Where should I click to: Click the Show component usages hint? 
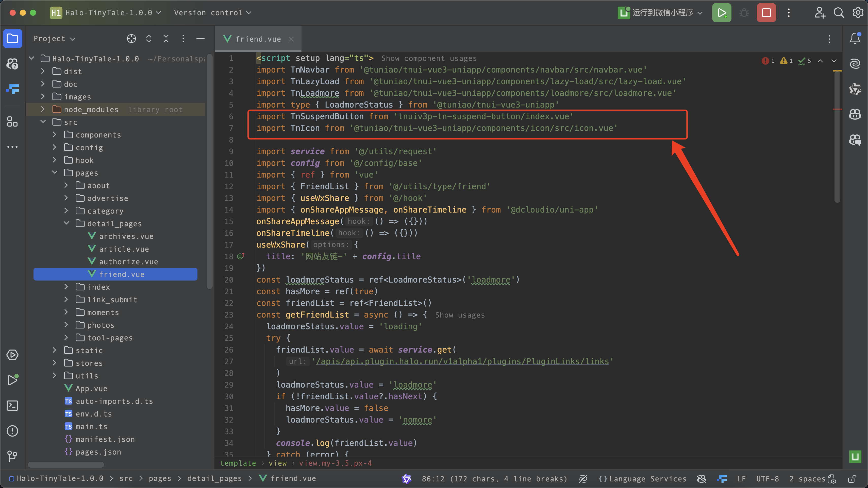(429, 58)
